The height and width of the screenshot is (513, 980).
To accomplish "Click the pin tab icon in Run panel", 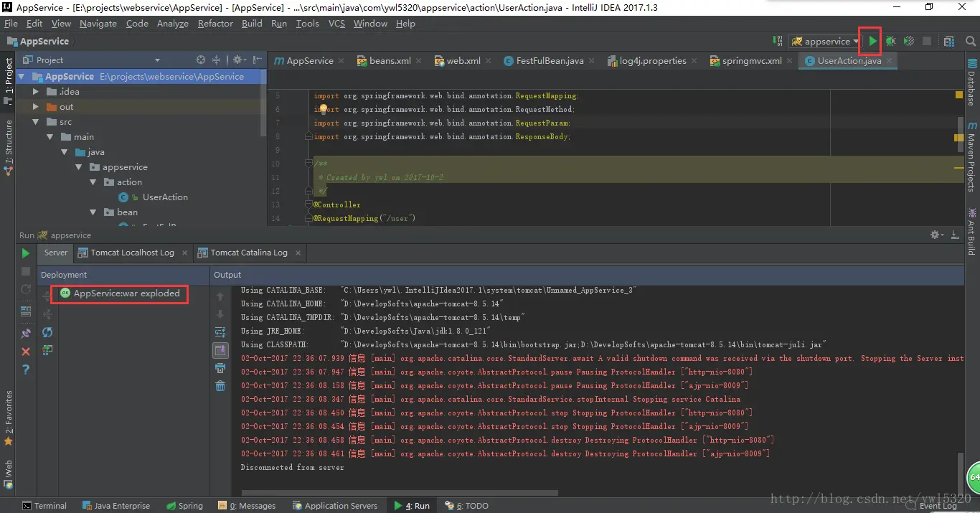I will [26, 334].
